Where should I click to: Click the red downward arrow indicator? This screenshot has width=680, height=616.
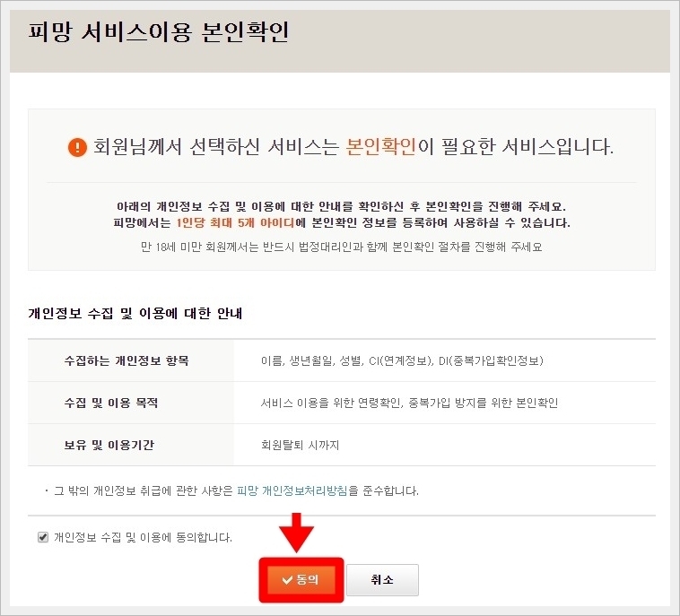296,533
